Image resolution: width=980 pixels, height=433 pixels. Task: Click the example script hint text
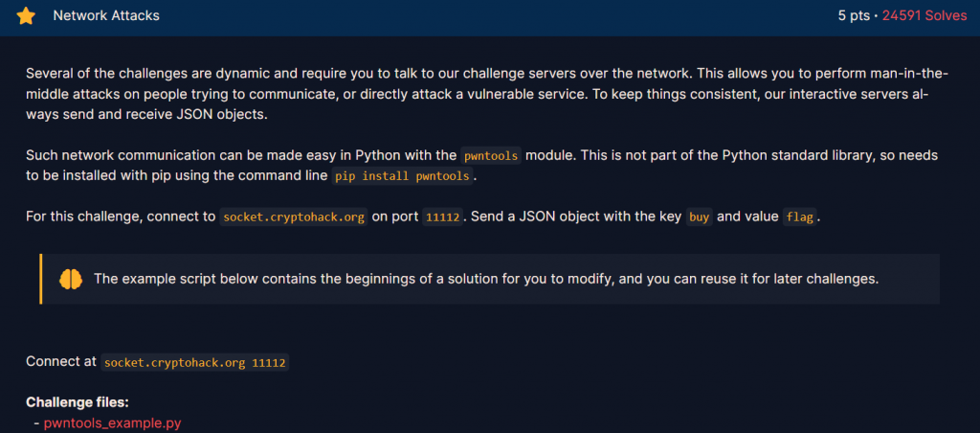click(485, 279)
